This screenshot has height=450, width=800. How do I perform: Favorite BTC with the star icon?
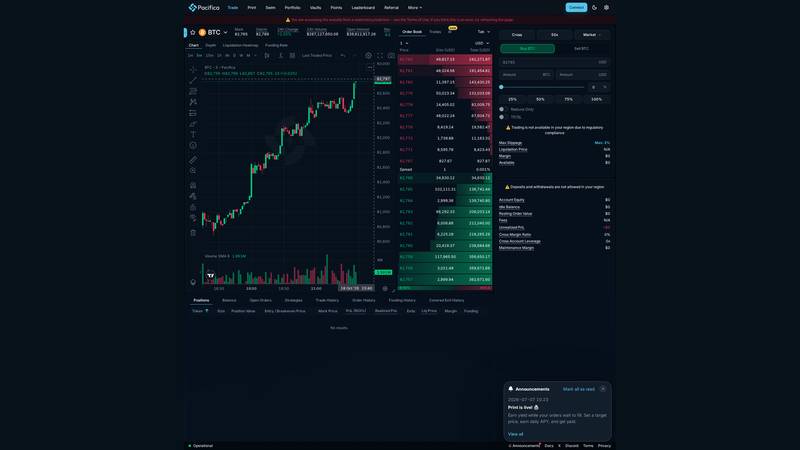(x=193, y=32)
